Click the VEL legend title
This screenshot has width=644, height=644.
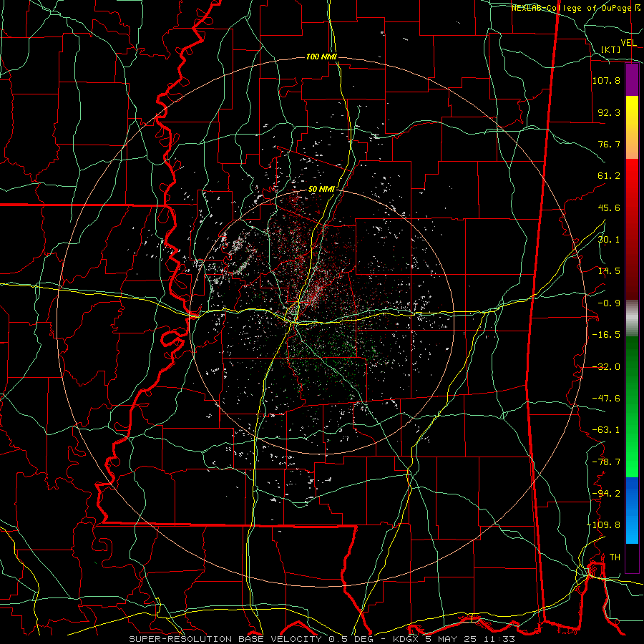coord(629,43)
